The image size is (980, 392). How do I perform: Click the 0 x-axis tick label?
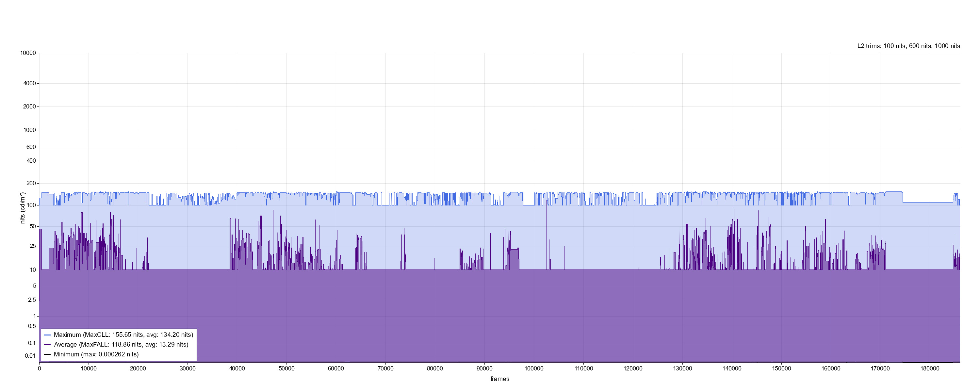coord(39,368)
